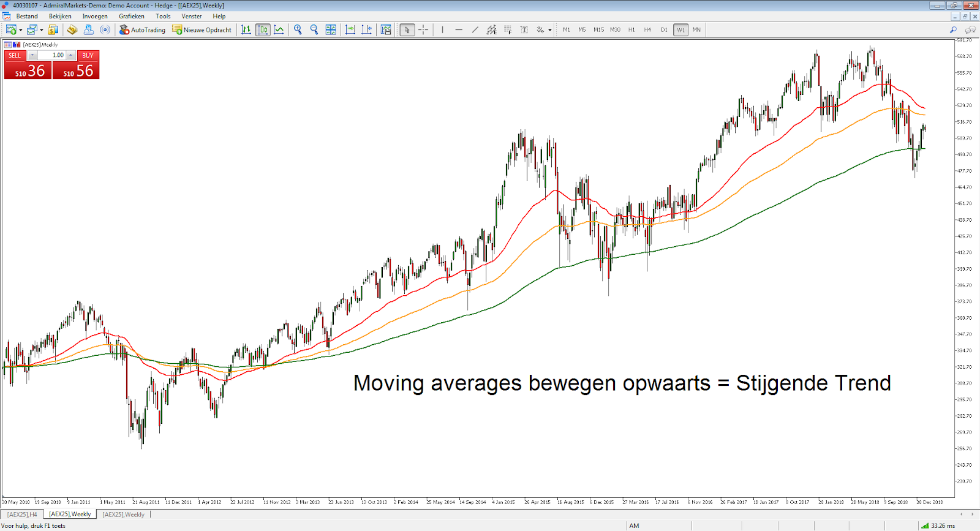The image size is (980, 531).
Task: Open the Bestand menu
Action: point(27,17)
